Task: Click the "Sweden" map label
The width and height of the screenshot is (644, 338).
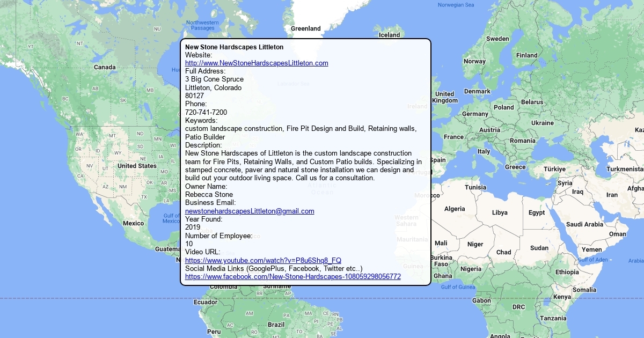Action: pos(497,39)
